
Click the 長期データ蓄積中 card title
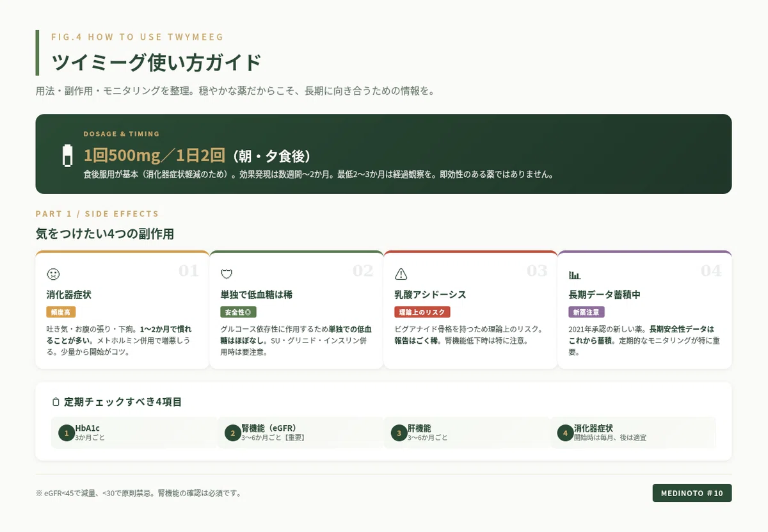click(605, 294)
